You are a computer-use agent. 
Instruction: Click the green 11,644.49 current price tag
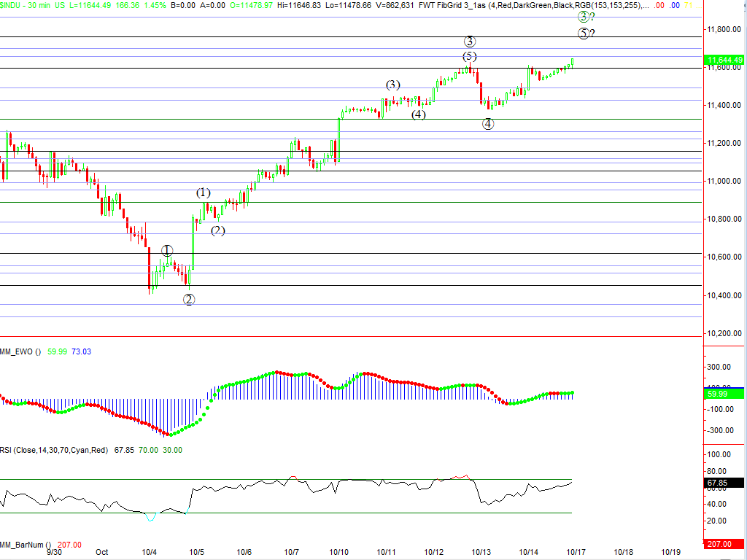pyautogui.click(x=724, y=60)
